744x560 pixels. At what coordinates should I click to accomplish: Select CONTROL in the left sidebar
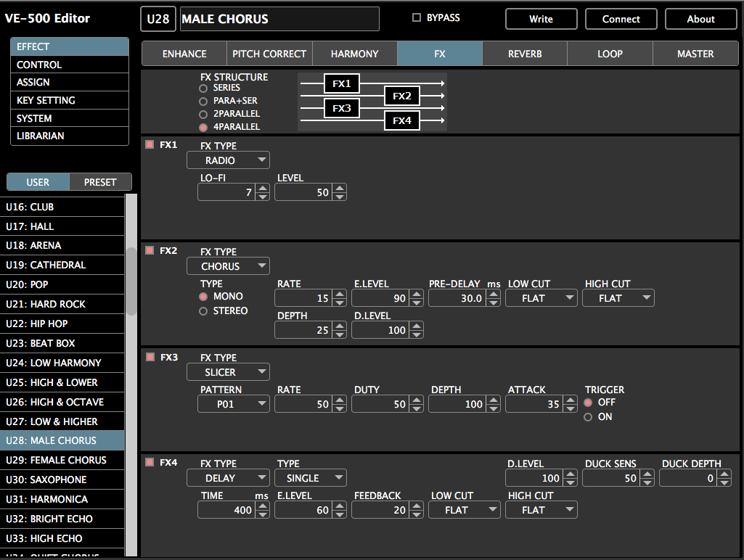[x=69, y=65]
